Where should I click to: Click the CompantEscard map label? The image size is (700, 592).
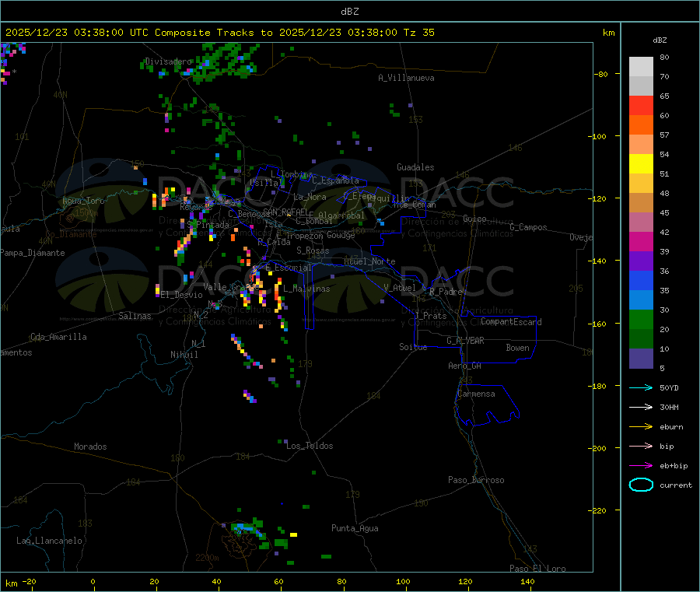(x=511, y=321)
